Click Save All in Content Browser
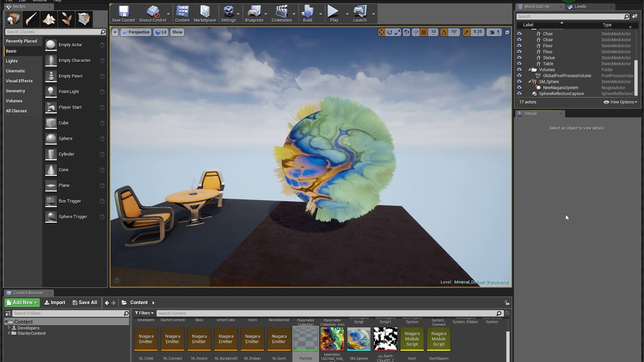Screen dimensions: 644x362 pyautogui.click(x=85, y=303)
